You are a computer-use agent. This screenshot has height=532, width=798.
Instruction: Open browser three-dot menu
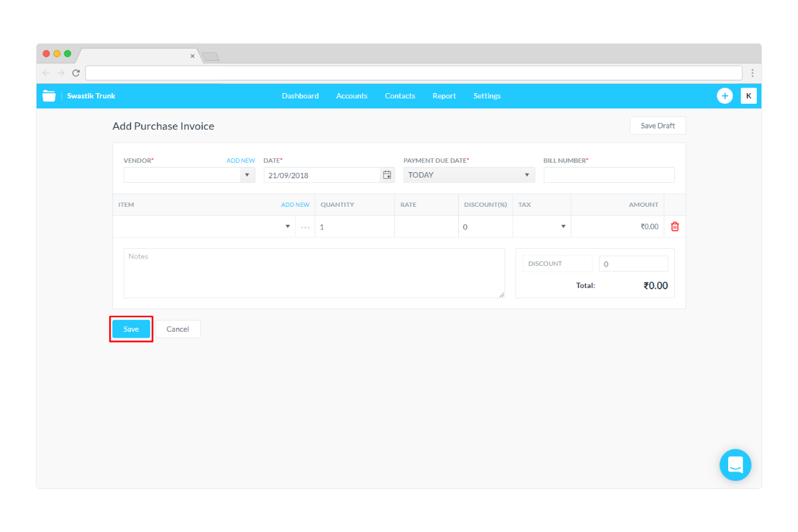click(753, 73)
